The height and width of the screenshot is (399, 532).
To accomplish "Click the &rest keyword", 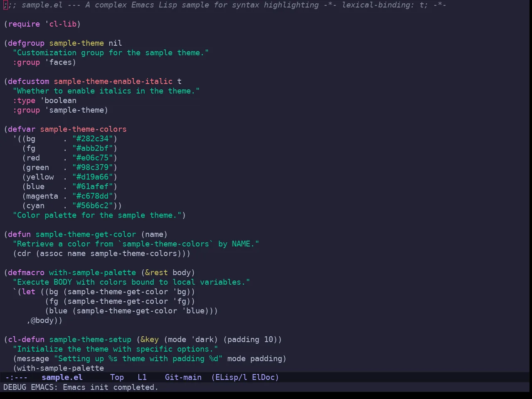I will coord(156,273).
